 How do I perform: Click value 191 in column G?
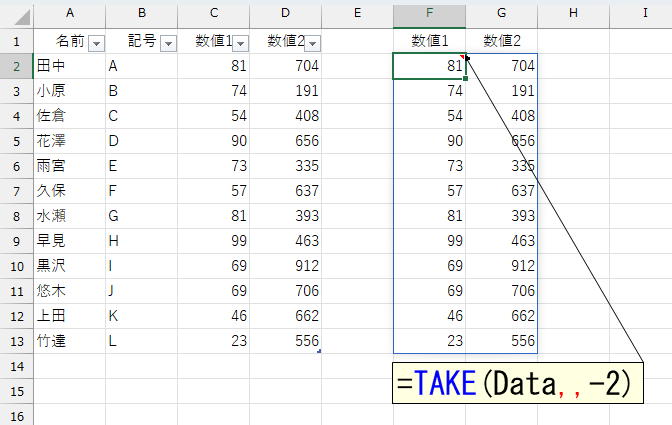tap(501, 91)
